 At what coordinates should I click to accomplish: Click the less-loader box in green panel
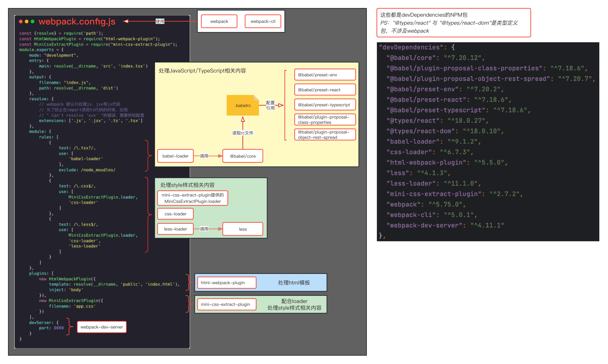(x=175, y=229)
